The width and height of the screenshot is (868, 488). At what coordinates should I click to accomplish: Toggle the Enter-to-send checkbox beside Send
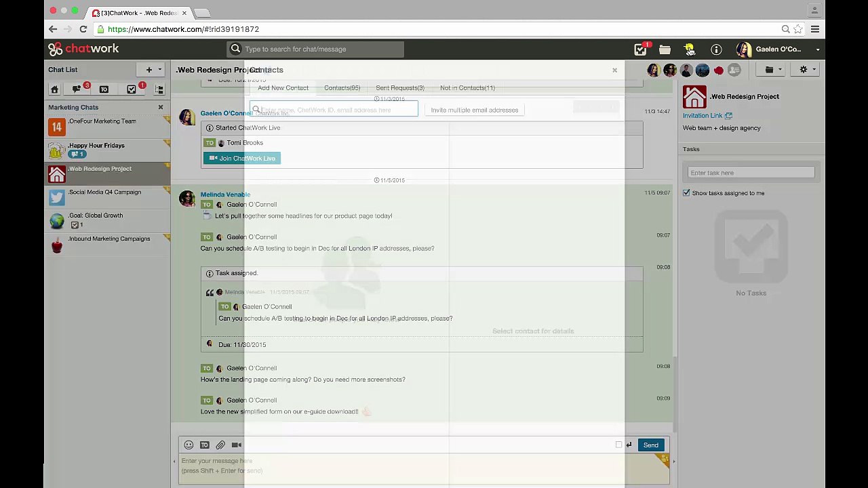point(618,445)
